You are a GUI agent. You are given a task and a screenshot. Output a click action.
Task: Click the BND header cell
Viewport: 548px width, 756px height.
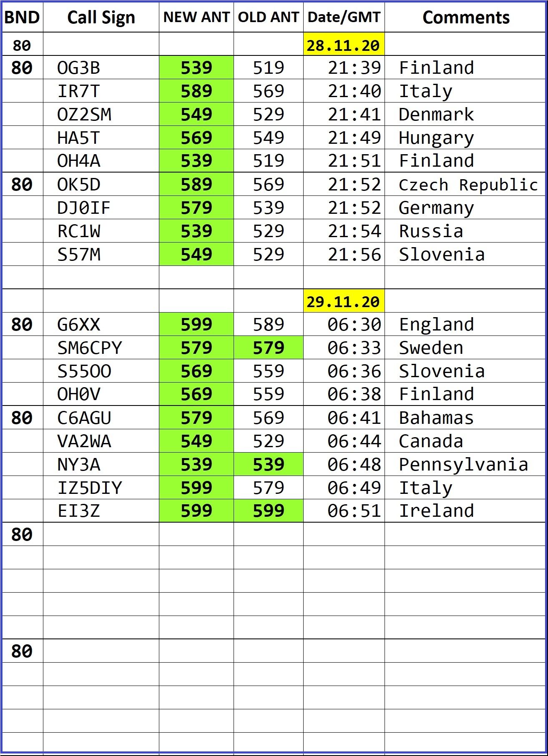[x=22, y=18]
